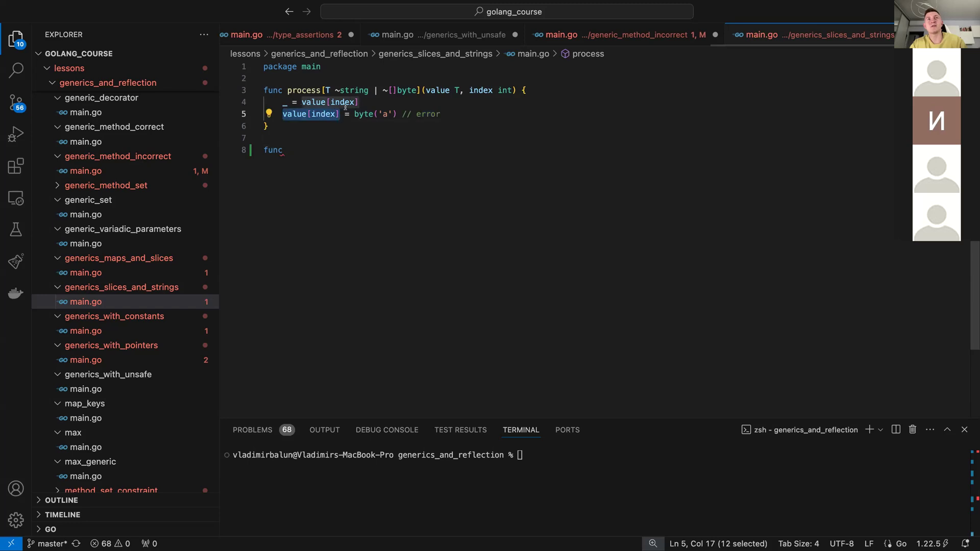Open the Extensions view
Image resolution: width=980 pixels, height=551 pixels.
tap(16, 166)
